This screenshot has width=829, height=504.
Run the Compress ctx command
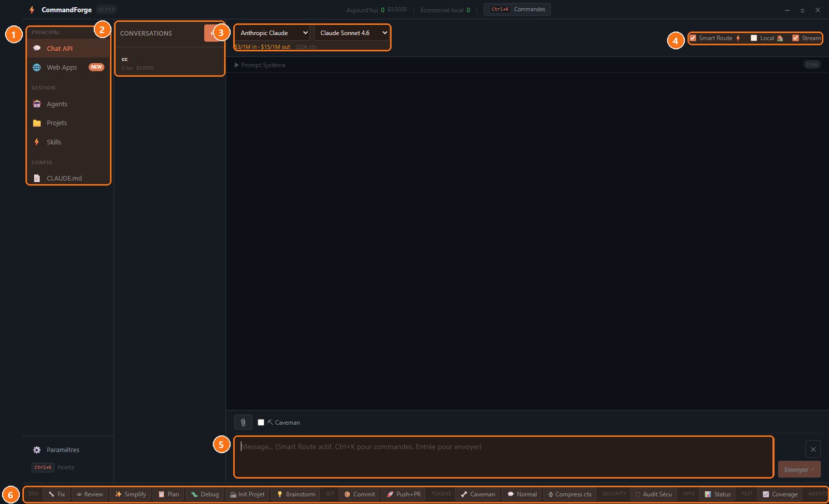[570, 494]
